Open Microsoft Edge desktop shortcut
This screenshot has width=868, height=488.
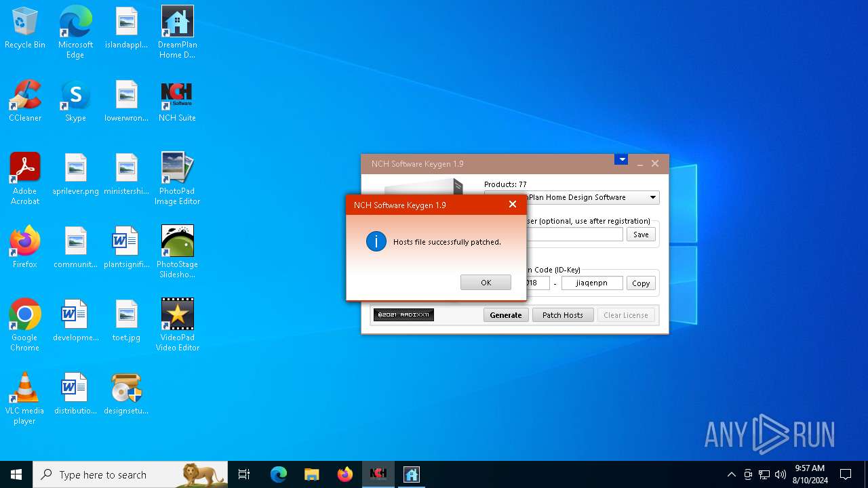[x=75, y=33]
